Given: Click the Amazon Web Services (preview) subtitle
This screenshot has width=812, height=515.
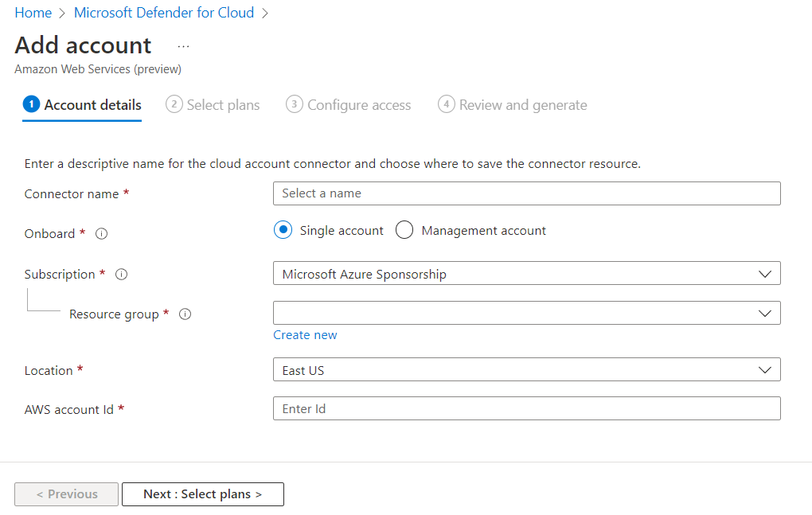Looking at the screenshot, I should 98,69.
